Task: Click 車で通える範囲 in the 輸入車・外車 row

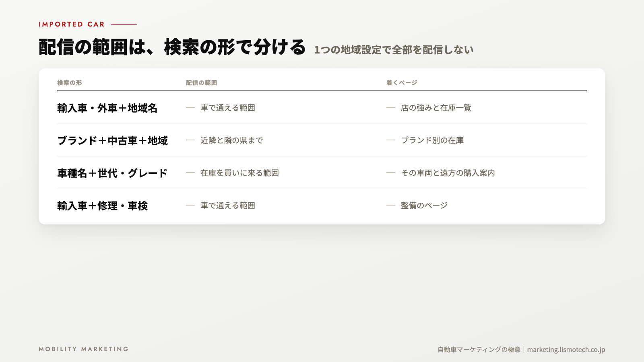Action: coord(228,108)
